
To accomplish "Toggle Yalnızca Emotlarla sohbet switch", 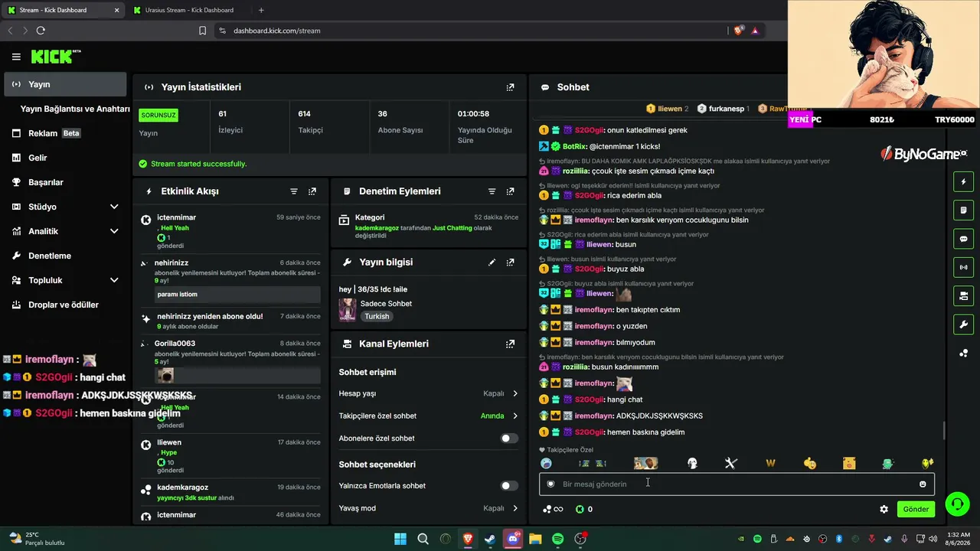I will 509,486.
